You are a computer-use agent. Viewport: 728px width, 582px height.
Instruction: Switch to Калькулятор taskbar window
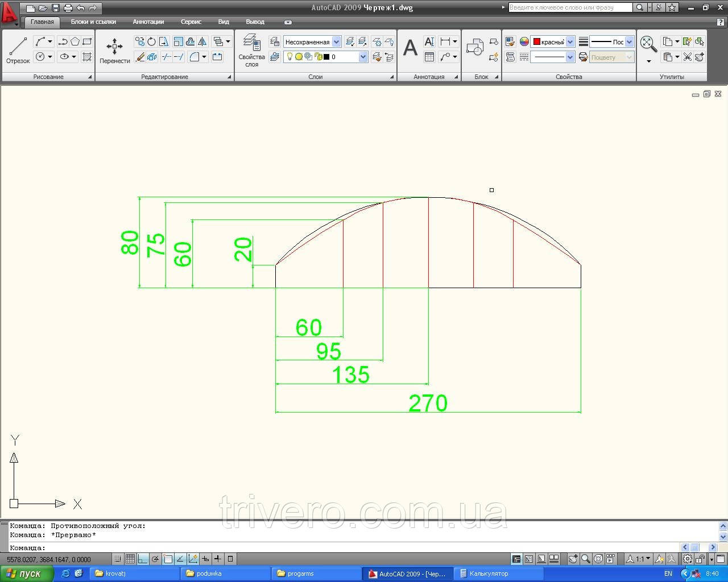pyautogui.click(x=498, y=573)
